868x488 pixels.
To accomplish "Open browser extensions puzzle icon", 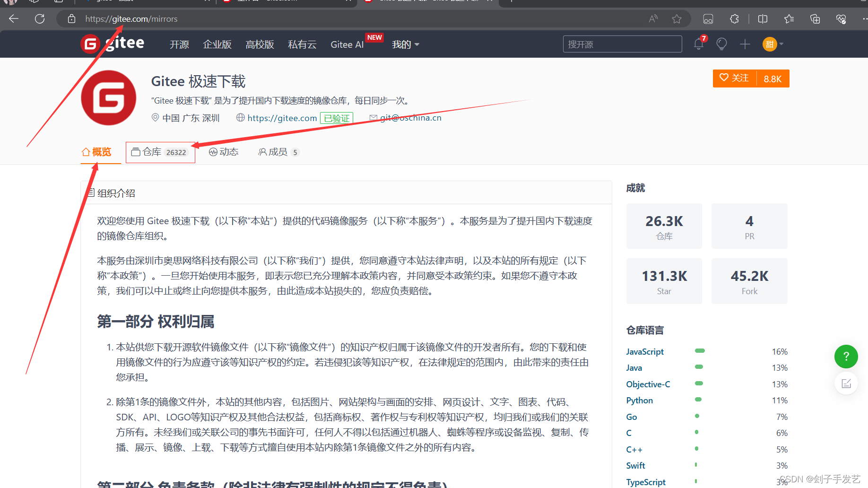I will (x=734, y=19).
